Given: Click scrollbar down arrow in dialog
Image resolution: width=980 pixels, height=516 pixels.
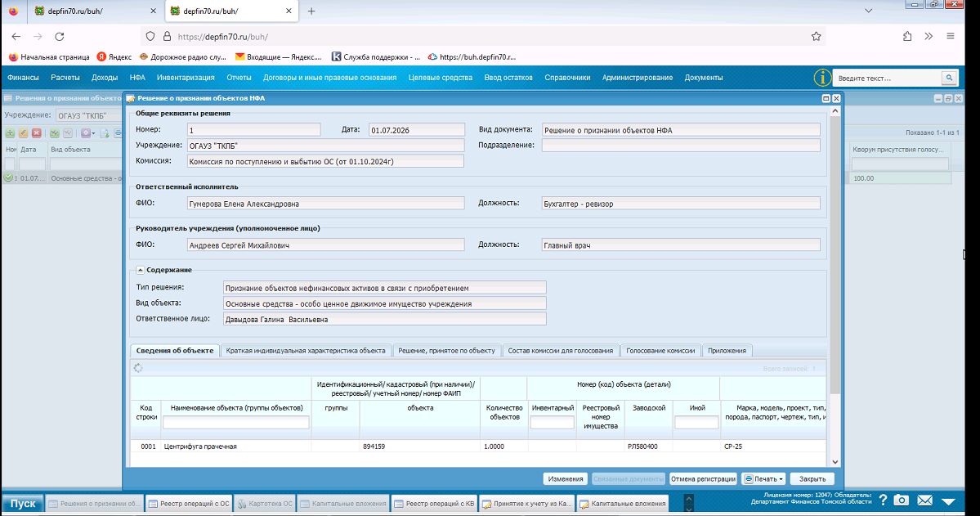Looking at the screenshot, I should [x=835, y=462].
